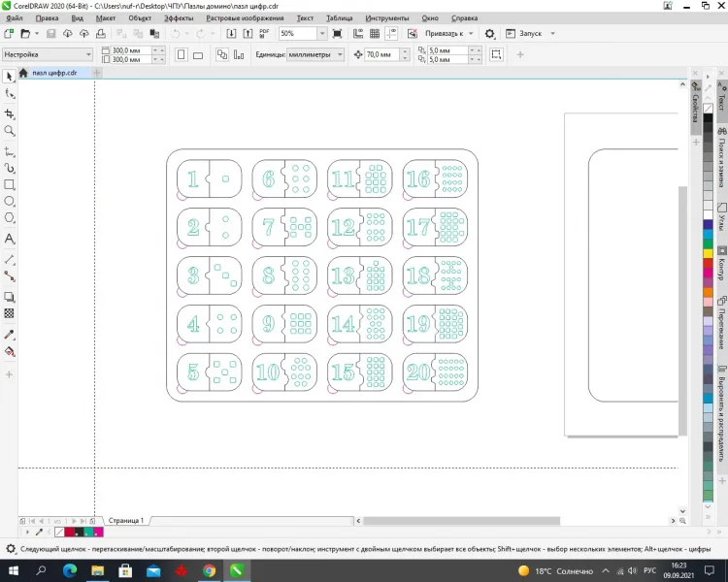728x582 pixels.
Task: Pick the red swatch in palette
Action: click(x=708, y=263)
